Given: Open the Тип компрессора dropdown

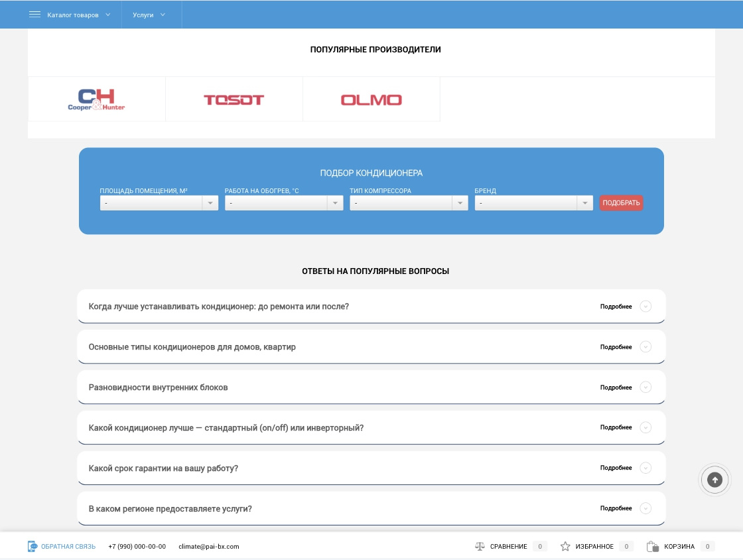Looking at the screenshot, I should click(409, 203).
